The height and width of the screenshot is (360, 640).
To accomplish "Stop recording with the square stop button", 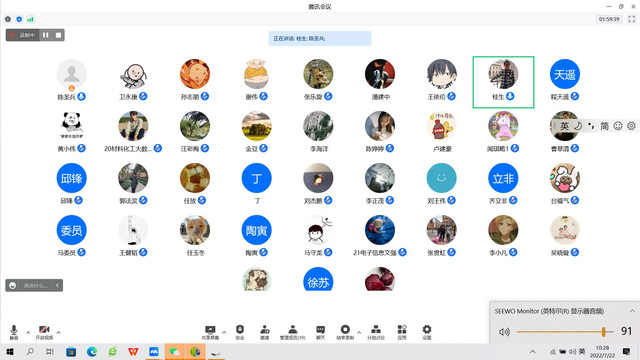I will pyautogui.click(x=58, y=35).
